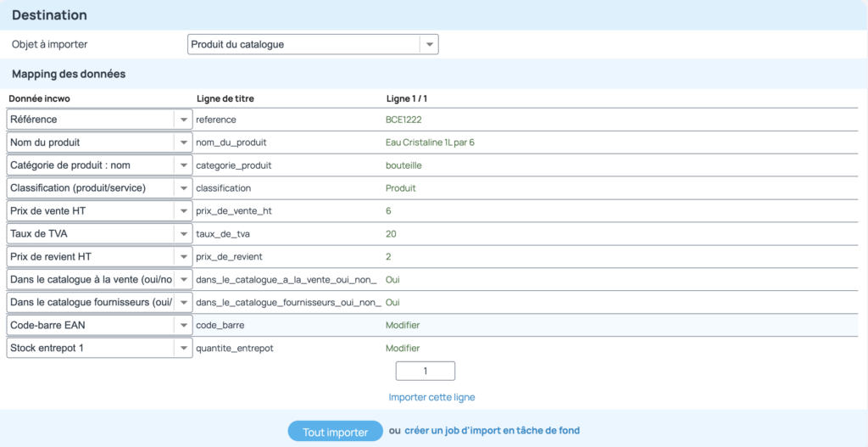Click 'Importer cette ligne' link
The image size is (868, 447).
[431, 397]
